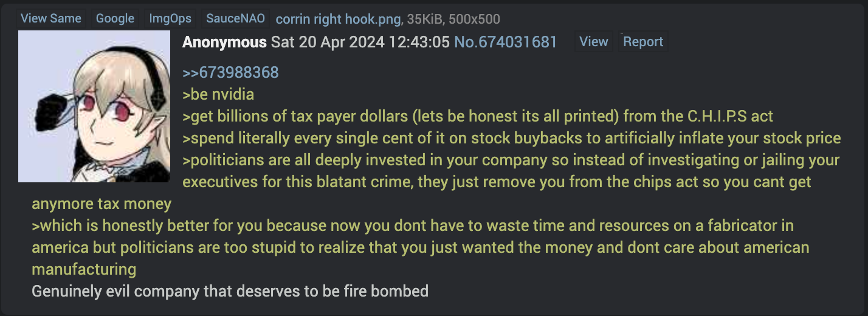Click the single word "manufacturing" greentext line
This screenshot has width=868, height=316.
(84, 269)
